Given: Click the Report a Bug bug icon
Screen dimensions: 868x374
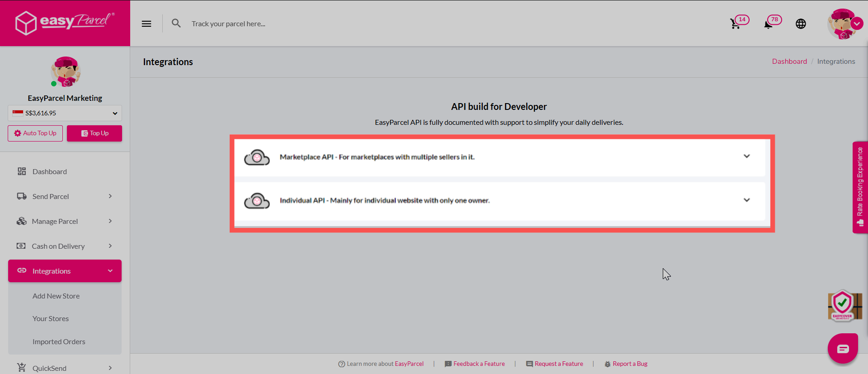Looking at the screenshot, I should 608,364.
